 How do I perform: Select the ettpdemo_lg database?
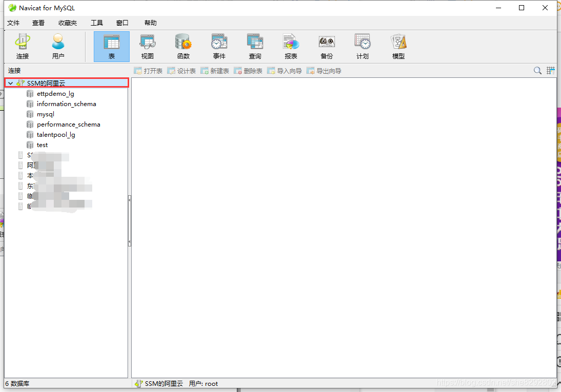point(55,94)
